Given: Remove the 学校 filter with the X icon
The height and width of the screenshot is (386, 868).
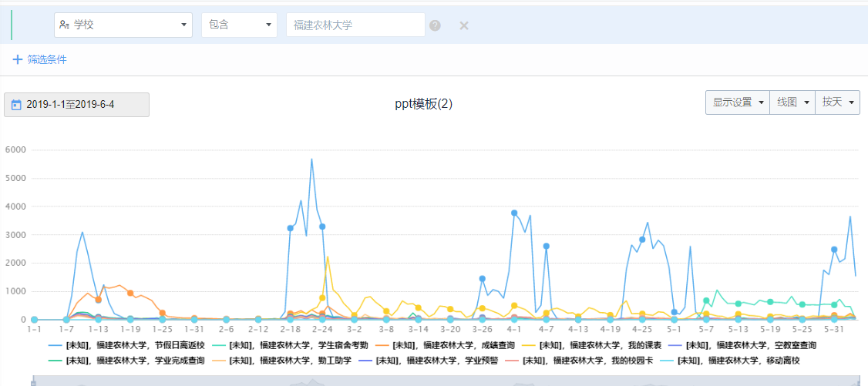Looking at the screenshot, I should [464, 25].
